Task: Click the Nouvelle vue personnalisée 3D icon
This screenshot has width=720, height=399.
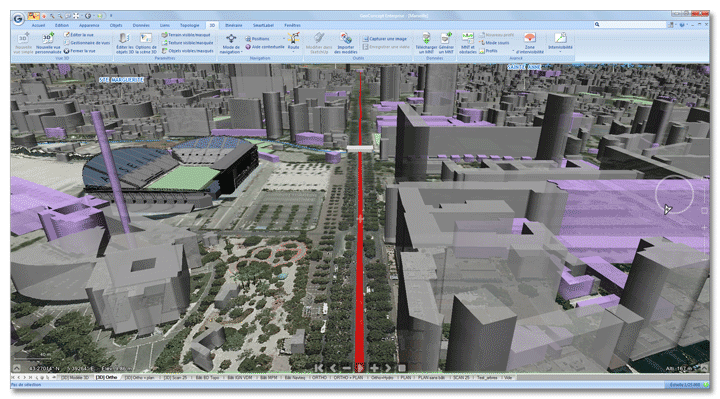Action: coord(48,38)
